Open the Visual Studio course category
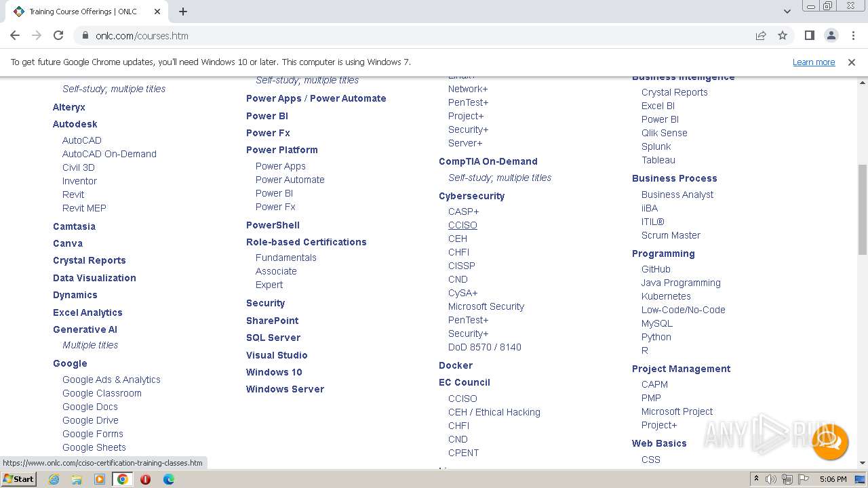The image size is (868, 488). pyautogui.click(x=277, y=355)
